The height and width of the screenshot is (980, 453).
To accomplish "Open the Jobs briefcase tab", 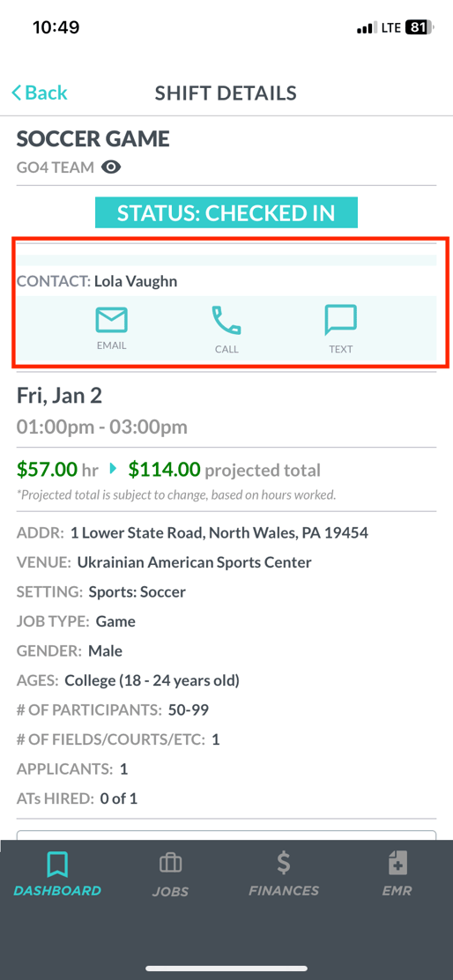I will pyautogui.click(x=170, y=873).
